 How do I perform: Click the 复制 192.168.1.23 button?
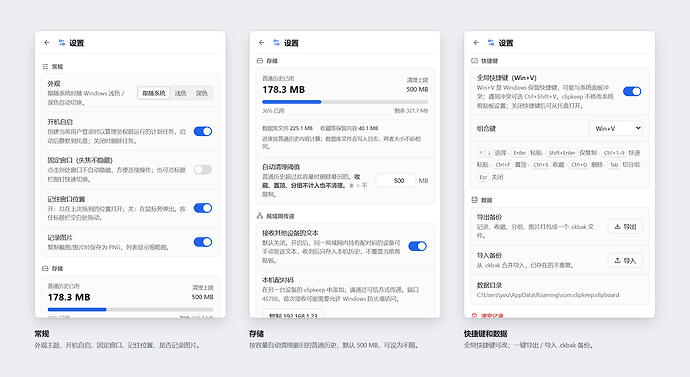click(293, 314)
